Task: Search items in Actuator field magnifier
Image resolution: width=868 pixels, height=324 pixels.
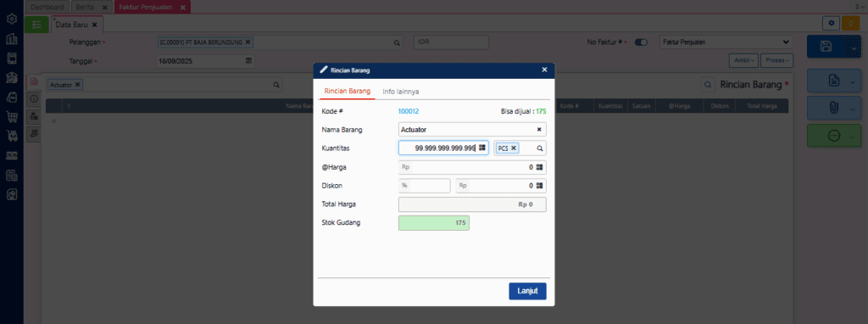Action: tap(275, 85)
